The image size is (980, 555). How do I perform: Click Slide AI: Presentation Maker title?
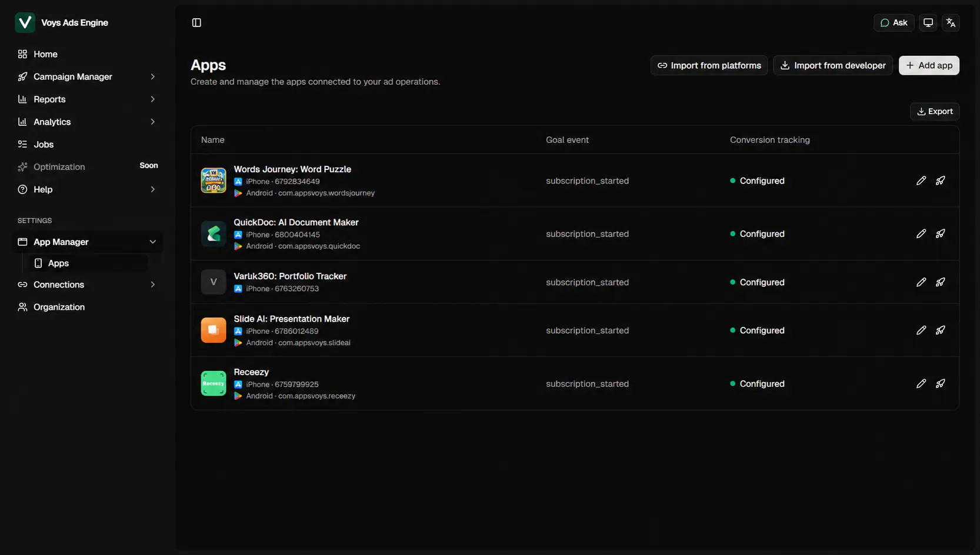(x=292, y=319)
